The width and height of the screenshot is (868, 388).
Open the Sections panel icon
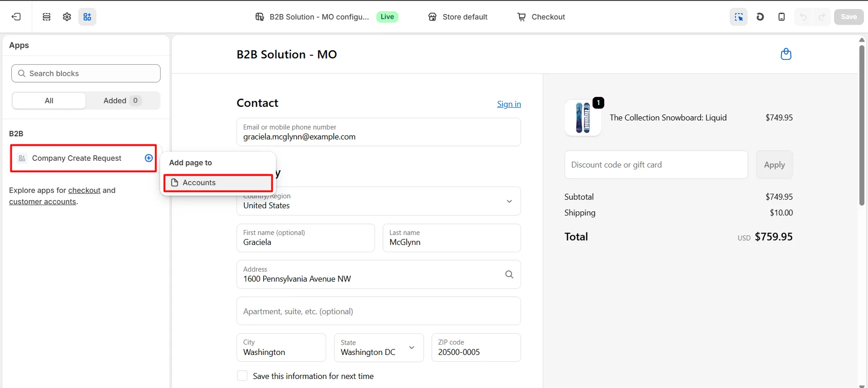point(47,17)
